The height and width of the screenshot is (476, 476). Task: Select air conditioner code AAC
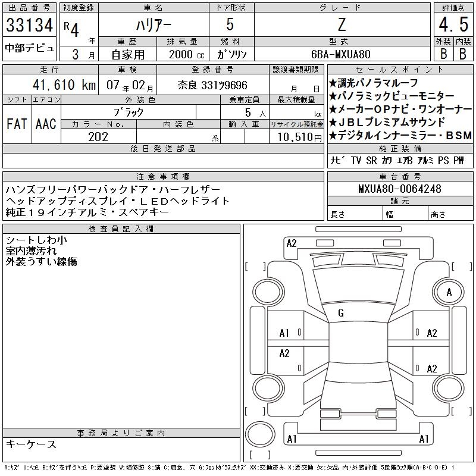(x=46, y=124)
